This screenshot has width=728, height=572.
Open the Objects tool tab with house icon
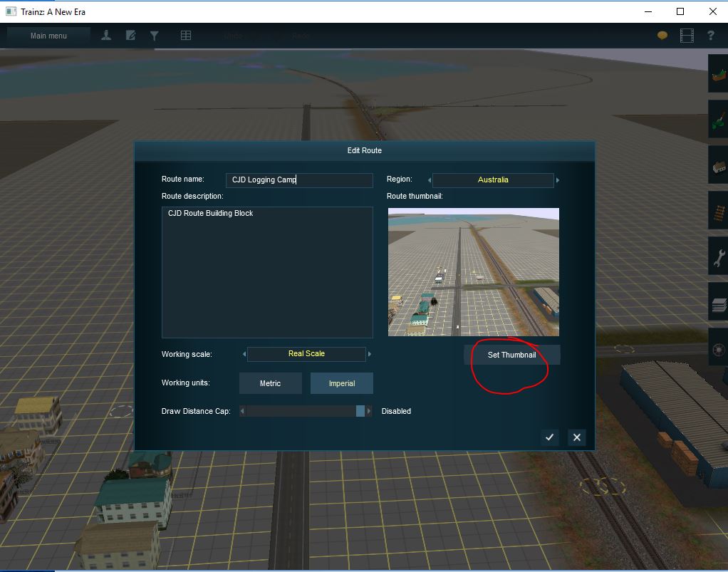click(719, 167)
